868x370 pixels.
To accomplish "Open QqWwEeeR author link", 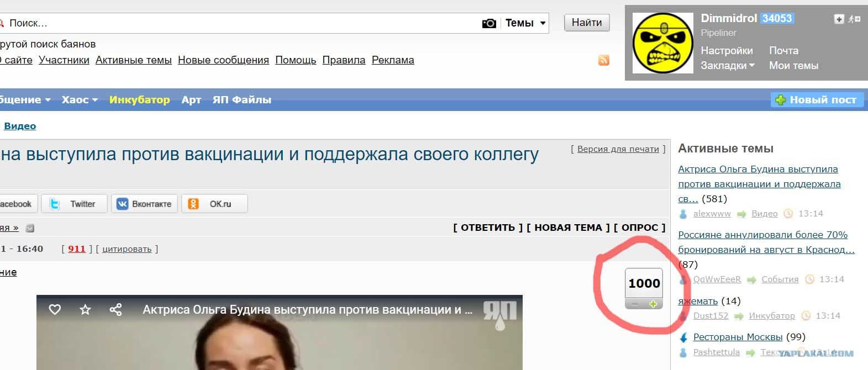I will click(717, 279).
